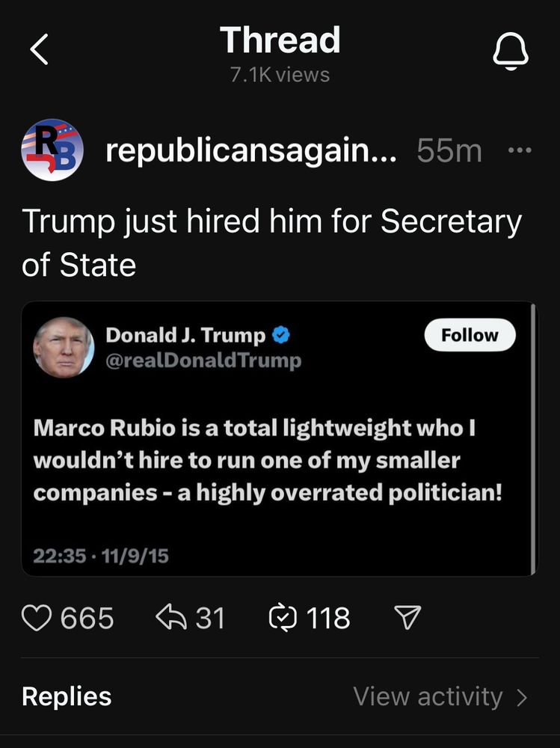Tap the back arrow icon
The image size is (560, 748).
[39, 51]
